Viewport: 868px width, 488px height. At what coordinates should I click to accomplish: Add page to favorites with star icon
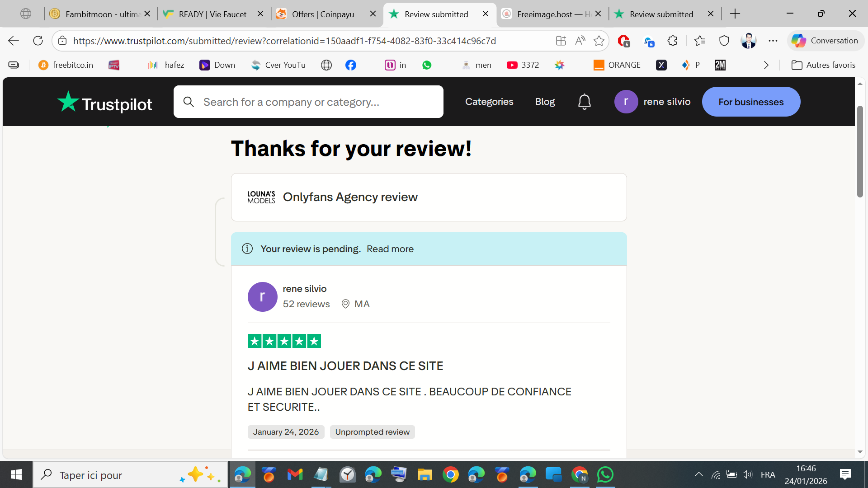point(599,41)
